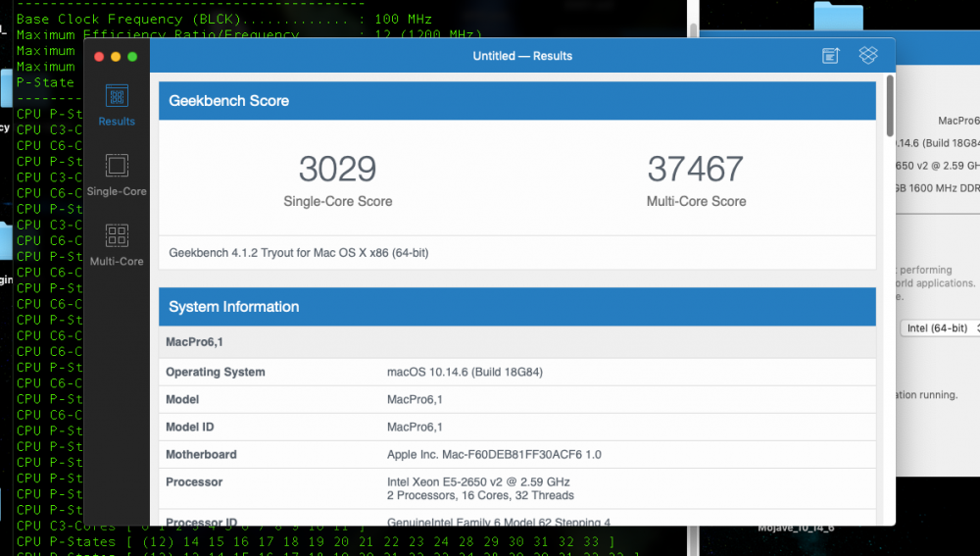The width and height of the screenshot is (980, 556).
Task: Click the System Information header
Action: (x=516, y=307)
